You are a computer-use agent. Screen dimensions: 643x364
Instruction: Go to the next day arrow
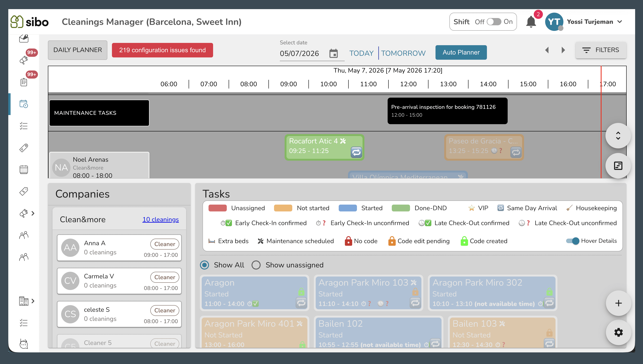click(x=563, y=50)
